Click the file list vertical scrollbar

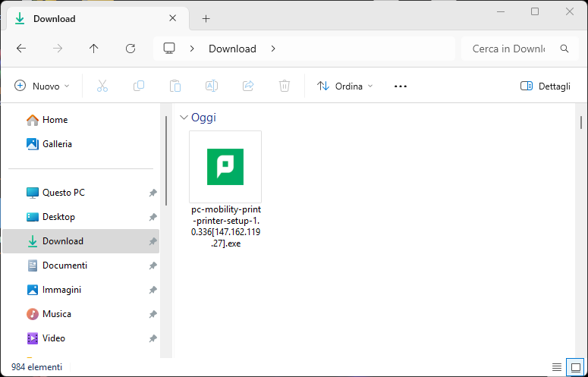point(581,123)
